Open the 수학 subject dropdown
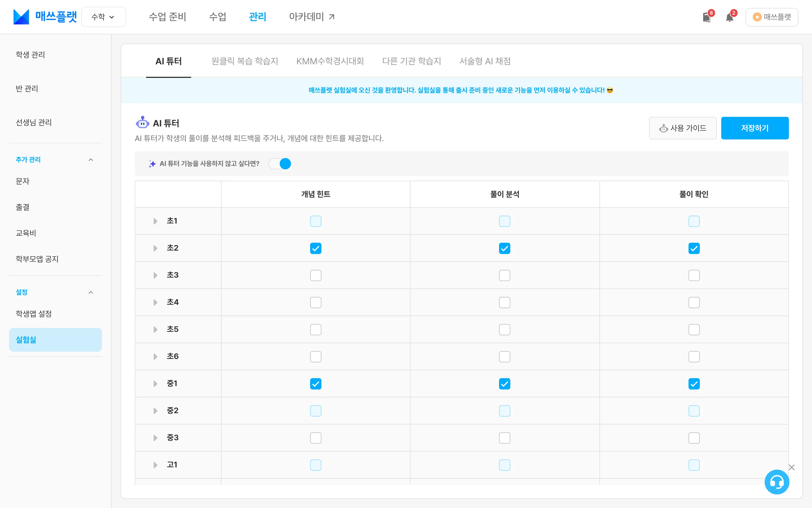 pos(104,17)
